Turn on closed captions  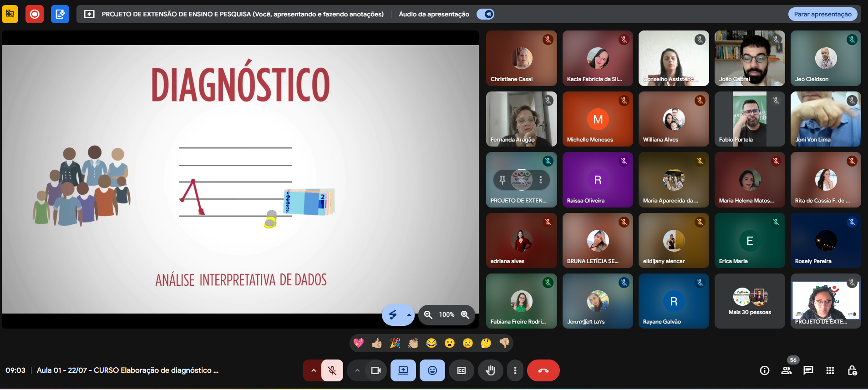[462, 370]
